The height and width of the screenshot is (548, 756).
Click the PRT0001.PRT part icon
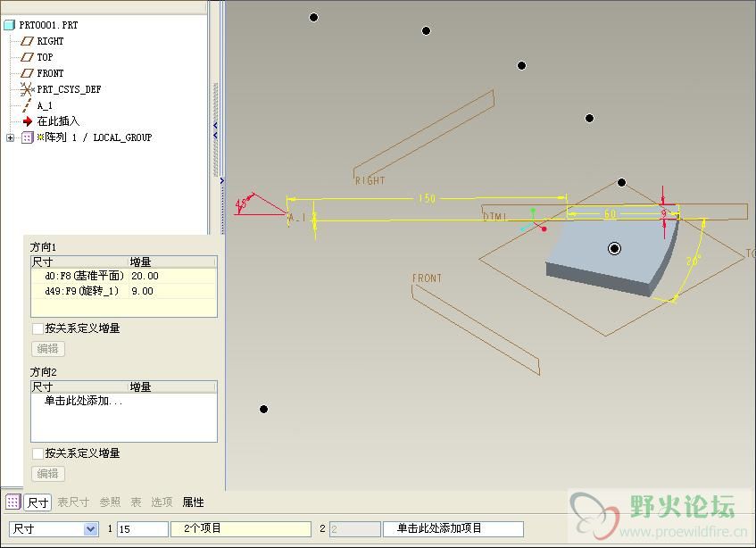point(10,25)
